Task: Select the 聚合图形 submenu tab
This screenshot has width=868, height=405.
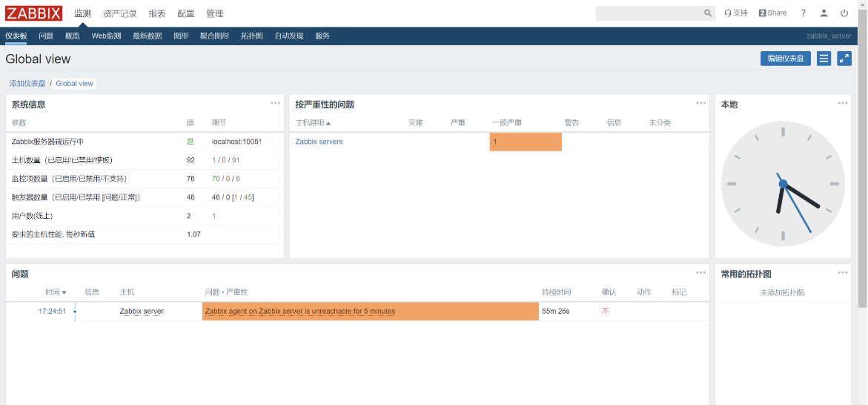Action: point(214,36)
